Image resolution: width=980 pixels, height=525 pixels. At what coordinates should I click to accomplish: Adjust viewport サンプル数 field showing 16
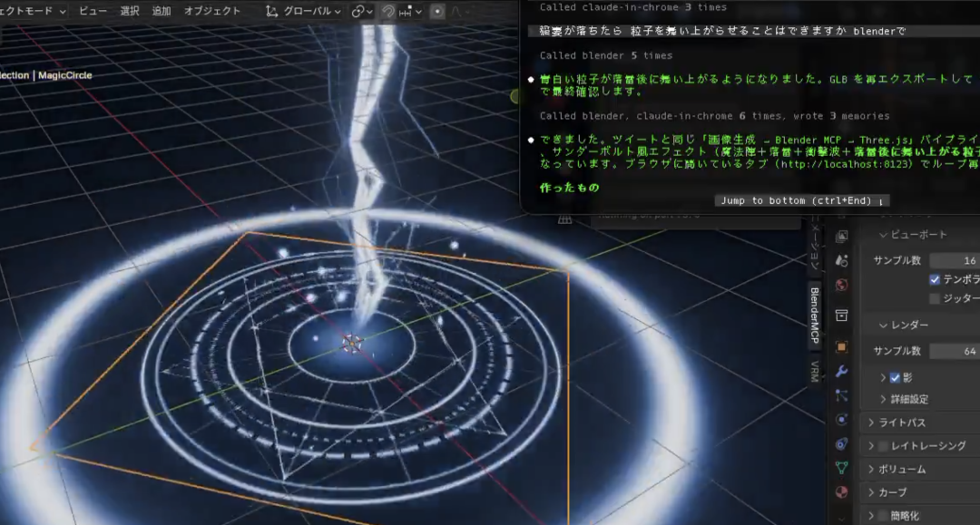955,260
